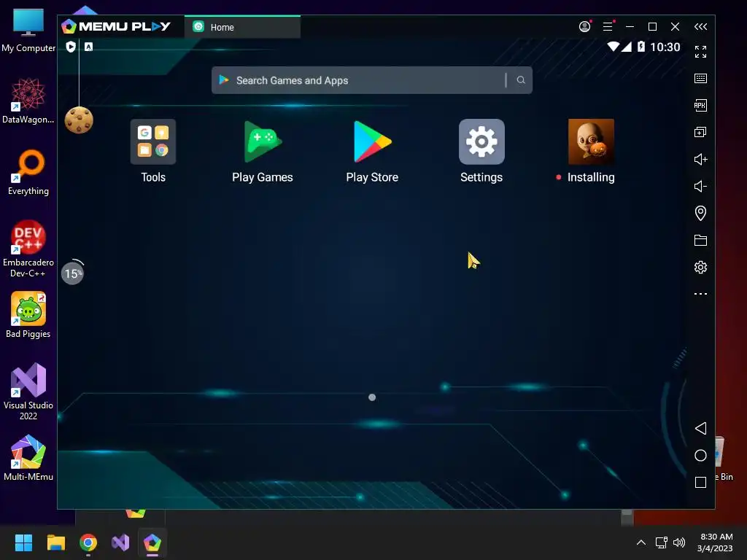Click the Android back triangle button

pos(700,428)
